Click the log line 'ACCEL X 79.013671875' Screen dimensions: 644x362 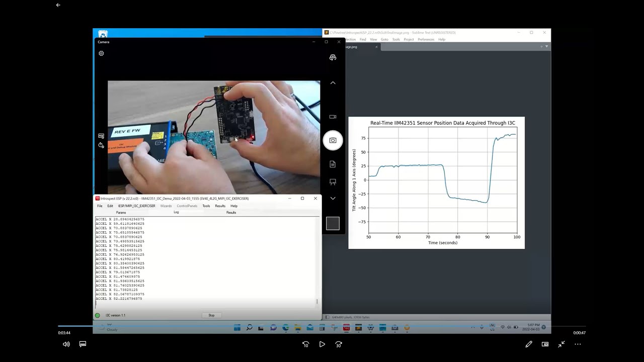(x=118, y=272)
